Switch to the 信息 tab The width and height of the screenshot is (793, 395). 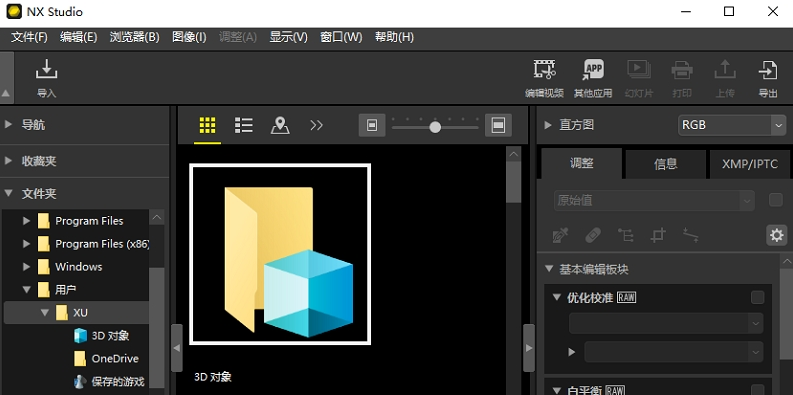coord(666,164)
